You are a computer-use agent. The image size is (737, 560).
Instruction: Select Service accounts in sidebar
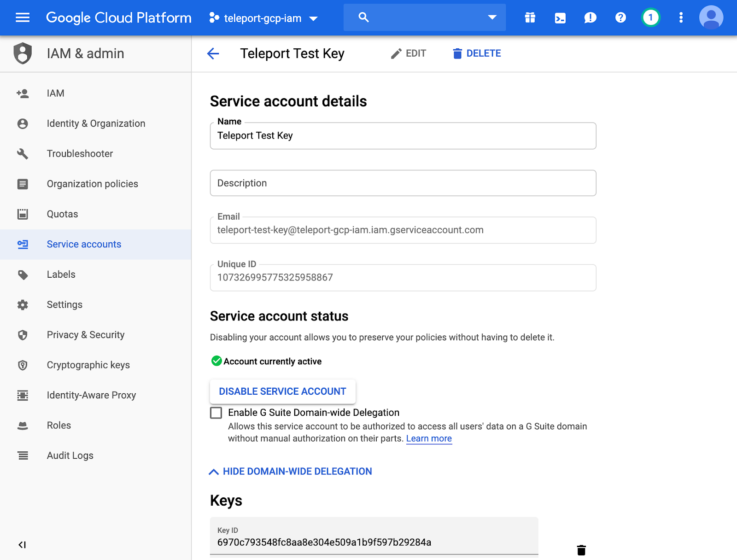pyautogui.click(x=95, y=245)
